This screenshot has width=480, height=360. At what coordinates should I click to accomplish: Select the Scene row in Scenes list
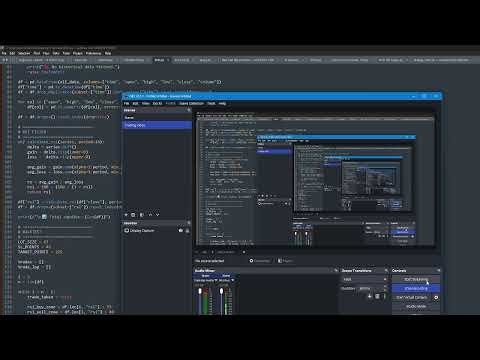(157, 117)
